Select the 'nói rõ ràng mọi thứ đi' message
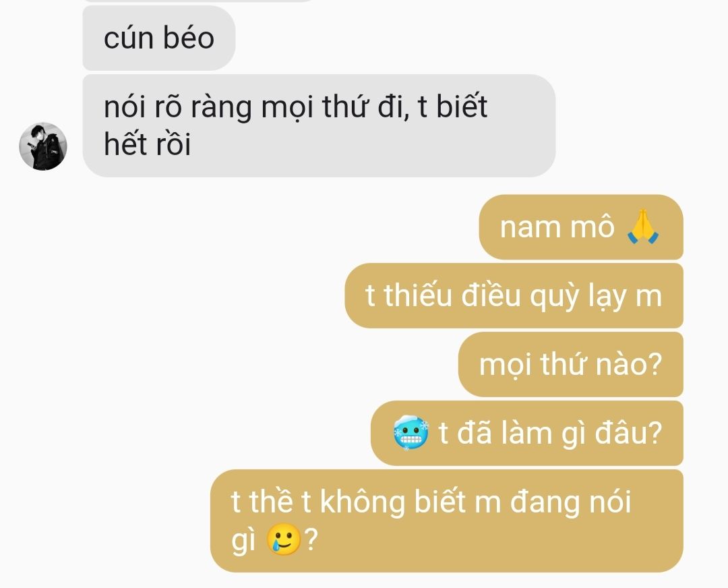This screenshot has width=728, height=588. [x=319, y=125]
